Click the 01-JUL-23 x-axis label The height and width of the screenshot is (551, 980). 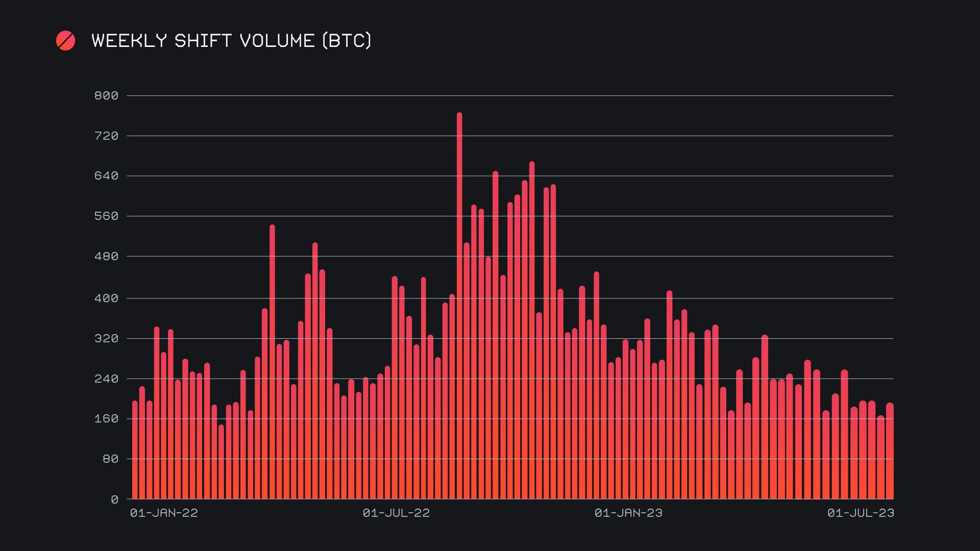tap(861, 513)
